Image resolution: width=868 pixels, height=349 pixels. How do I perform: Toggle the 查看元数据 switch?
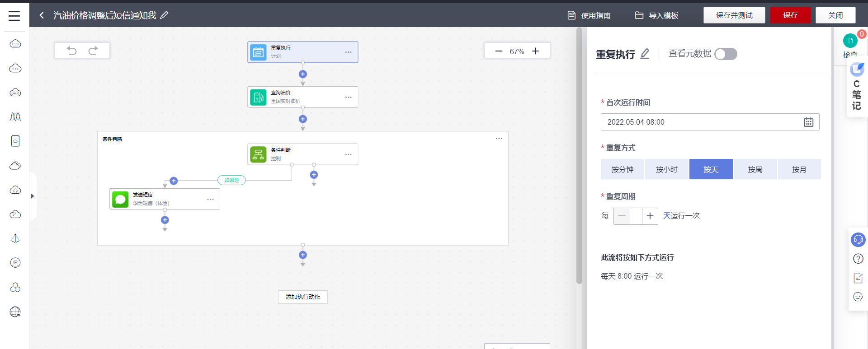click(x=726, y=54)
